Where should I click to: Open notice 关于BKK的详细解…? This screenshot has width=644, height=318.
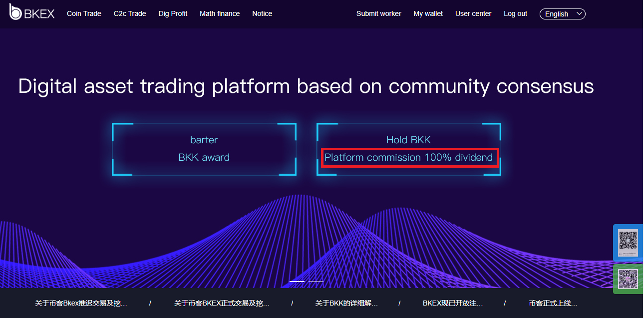346,303
